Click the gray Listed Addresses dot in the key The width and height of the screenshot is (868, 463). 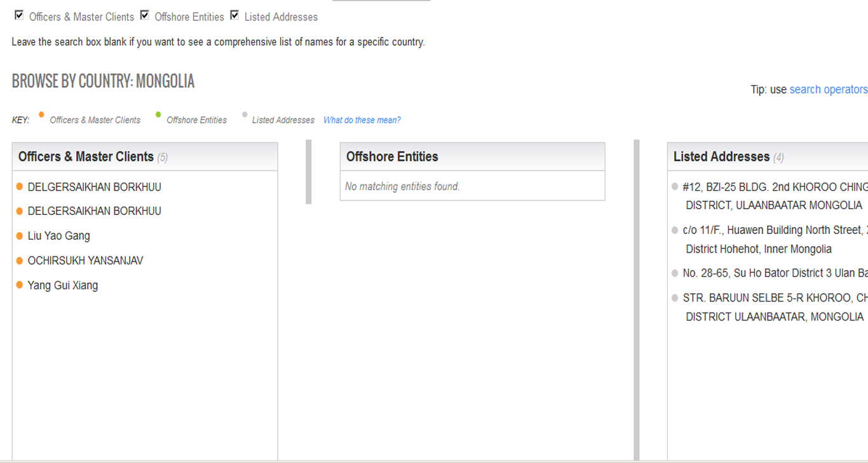[245, 115]
